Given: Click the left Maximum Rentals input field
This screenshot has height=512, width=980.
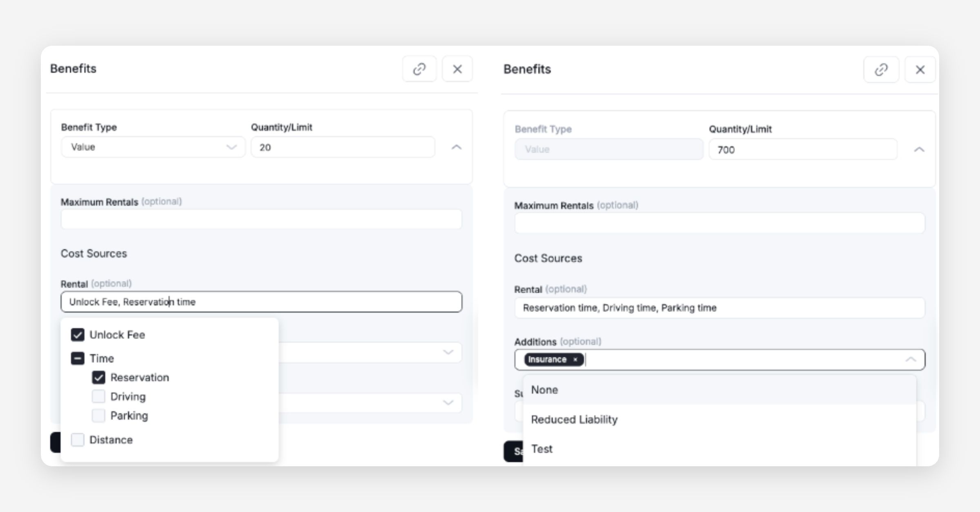Looking at the screenshot, I should [261, 220].
